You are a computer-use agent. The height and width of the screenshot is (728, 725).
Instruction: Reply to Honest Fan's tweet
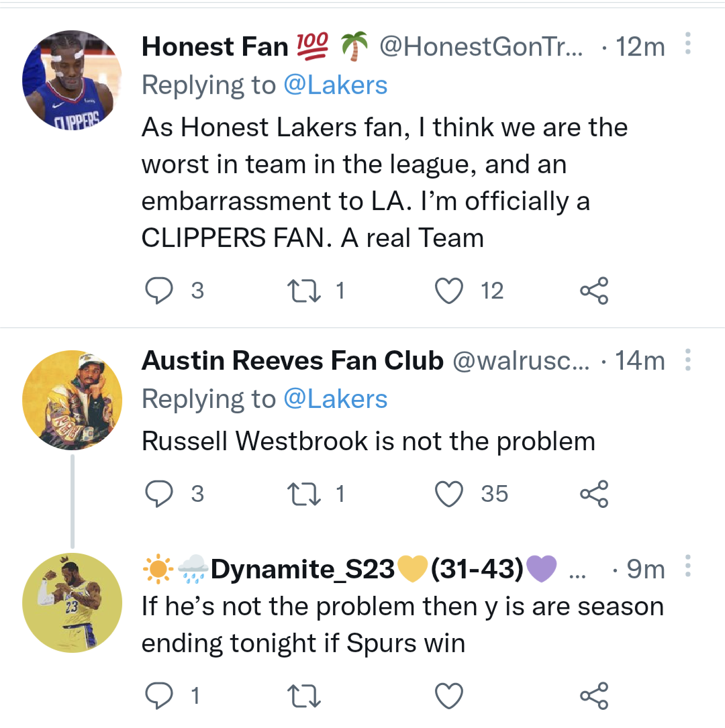[x=158, y=290]
